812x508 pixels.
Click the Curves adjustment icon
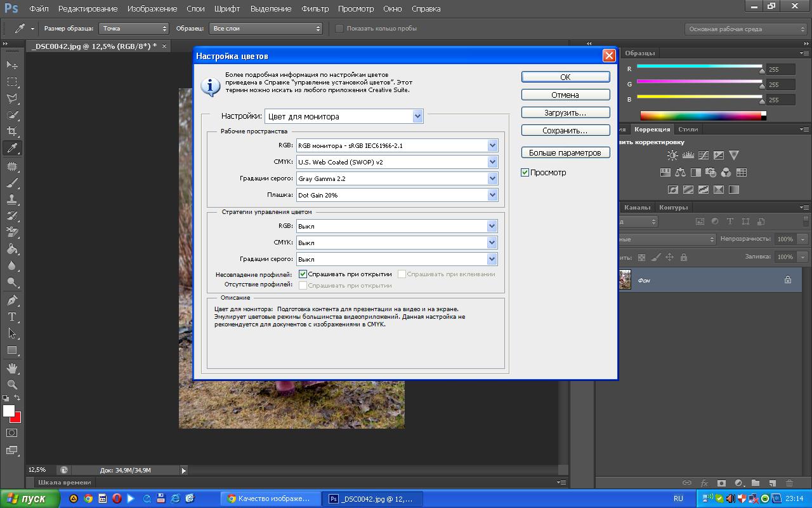[704, 155]
